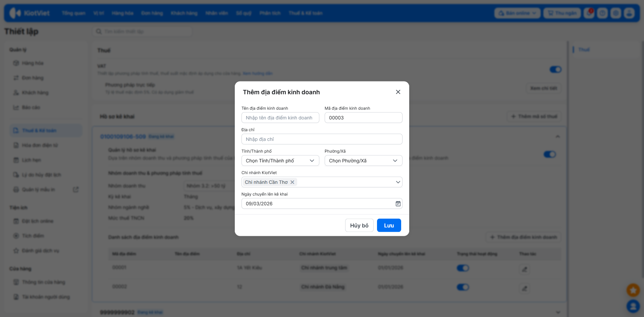
Task: Edit business location row 00001
Action: click(525, 269)
